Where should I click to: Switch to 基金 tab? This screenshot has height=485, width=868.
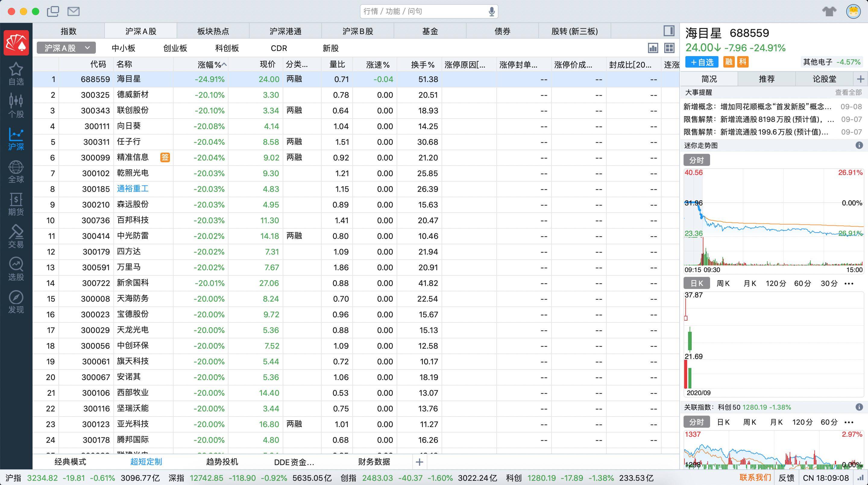(x=430, y=31)
